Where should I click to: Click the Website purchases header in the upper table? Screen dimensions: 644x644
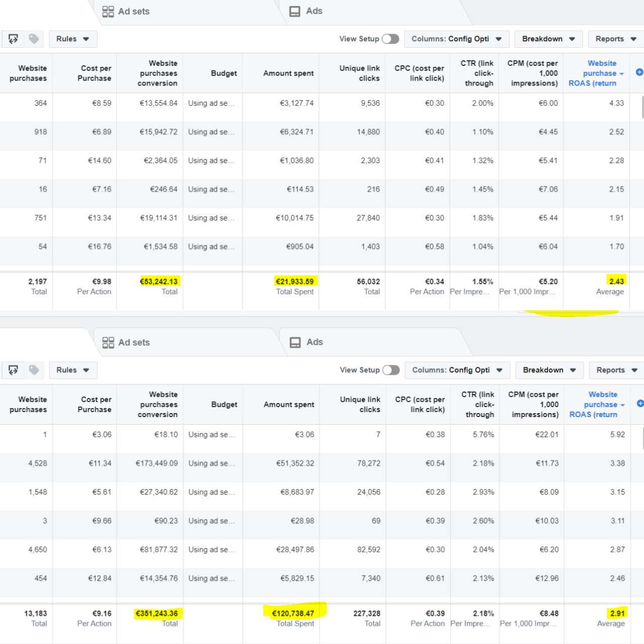click(28, 73)
